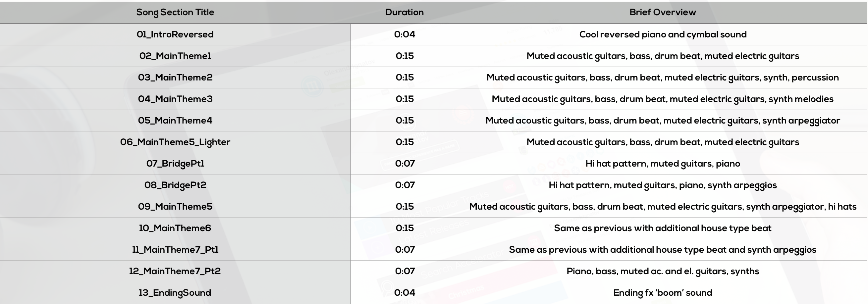Select the 'Hi hat pattern, muted guitars, piano' overview
This screenshot has width=868, height=304.
pyautogui.click(x=663, y=164)
